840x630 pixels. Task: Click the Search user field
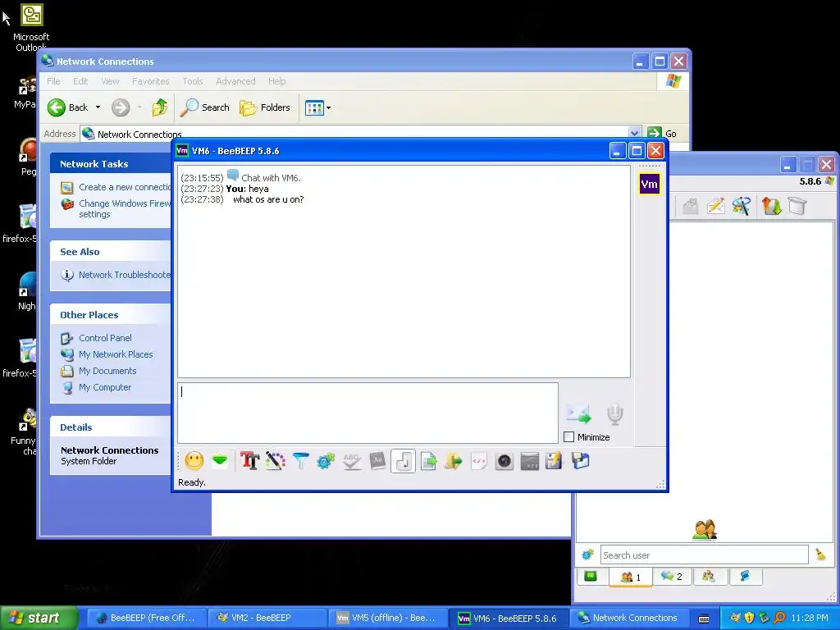pyautogui.click(x=704, y=555)
